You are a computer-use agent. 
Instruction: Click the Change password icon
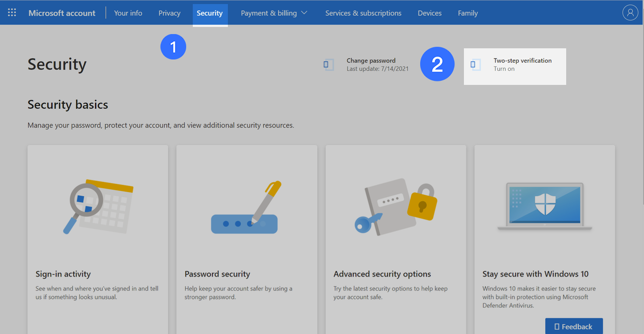click(329, 65)
